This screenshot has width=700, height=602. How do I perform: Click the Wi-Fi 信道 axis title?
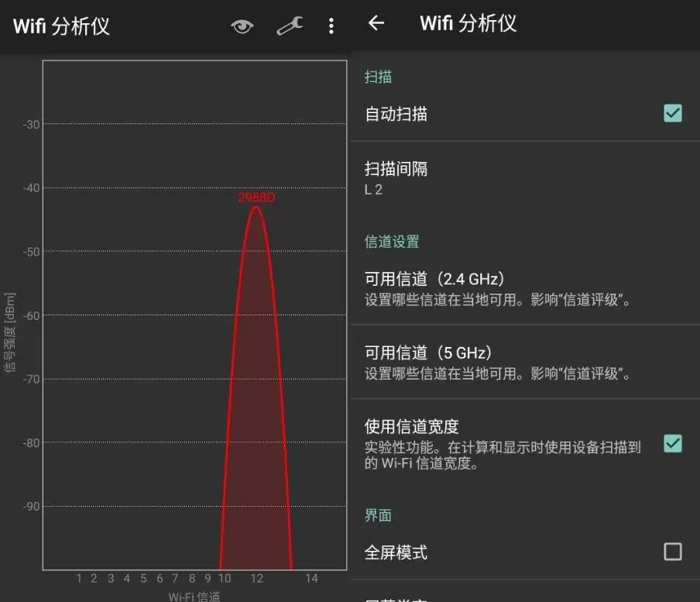(194, 597)
